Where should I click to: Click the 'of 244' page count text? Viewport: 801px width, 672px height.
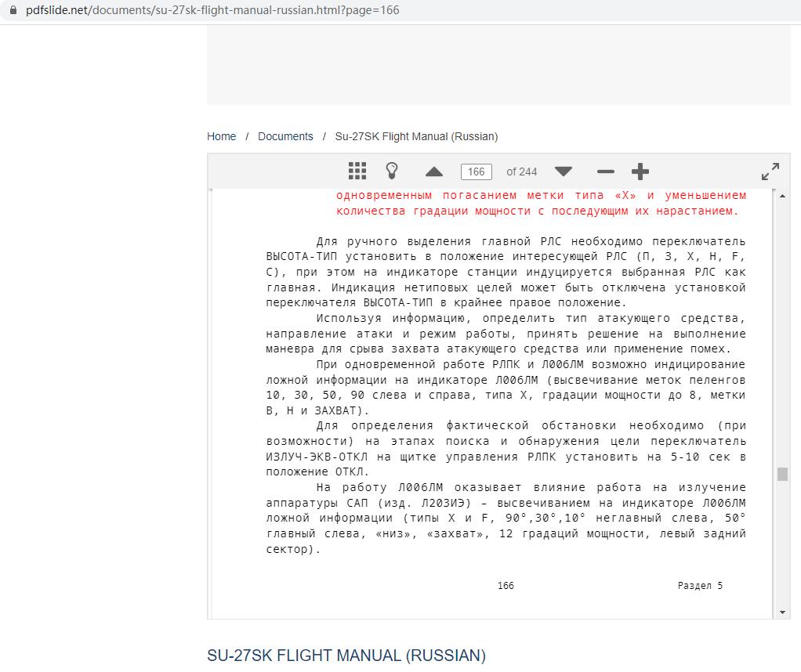521,172
